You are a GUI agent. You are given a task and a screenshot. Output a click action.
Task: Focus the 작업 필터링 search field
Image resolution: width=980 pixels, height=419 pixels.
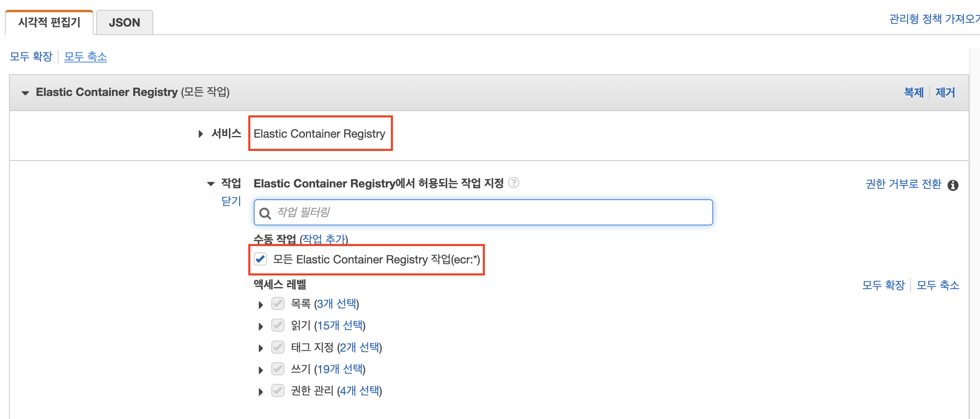click(483, 212)
